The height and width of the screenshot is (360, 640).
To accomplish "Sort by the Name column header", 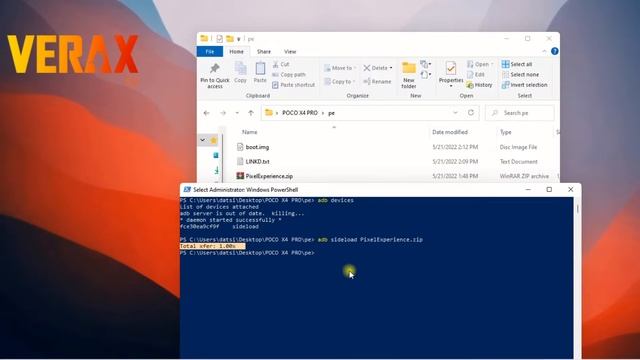I will click(249, 132).
